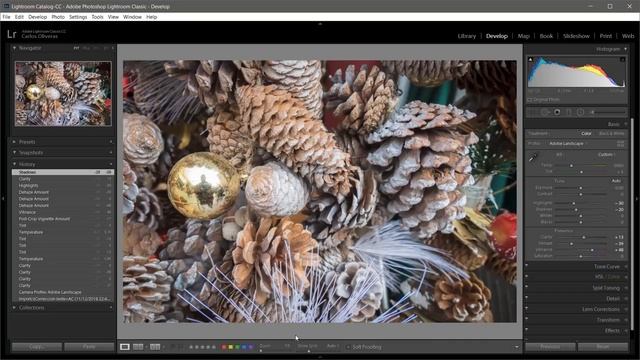Select the Graduated Filter tool

(569, 112)
